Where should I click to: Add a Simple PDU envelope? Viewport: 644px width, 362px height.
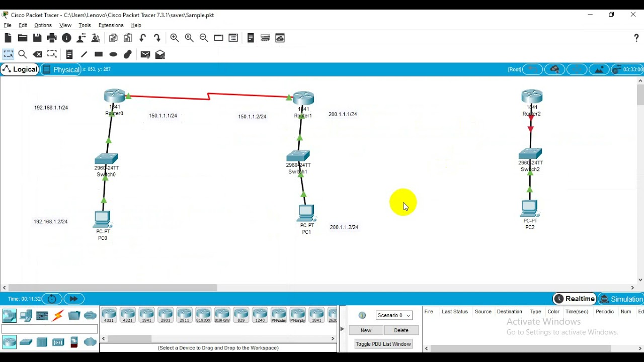[x=145, y=54]
